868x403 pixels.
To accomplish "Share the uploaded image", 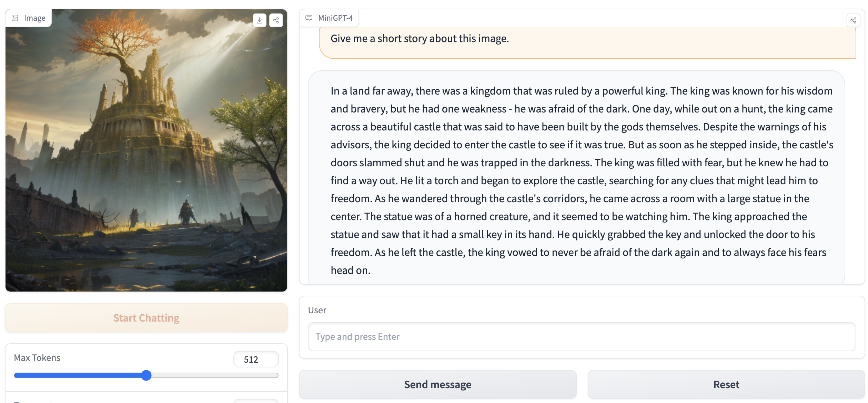I will coord(276,20).
